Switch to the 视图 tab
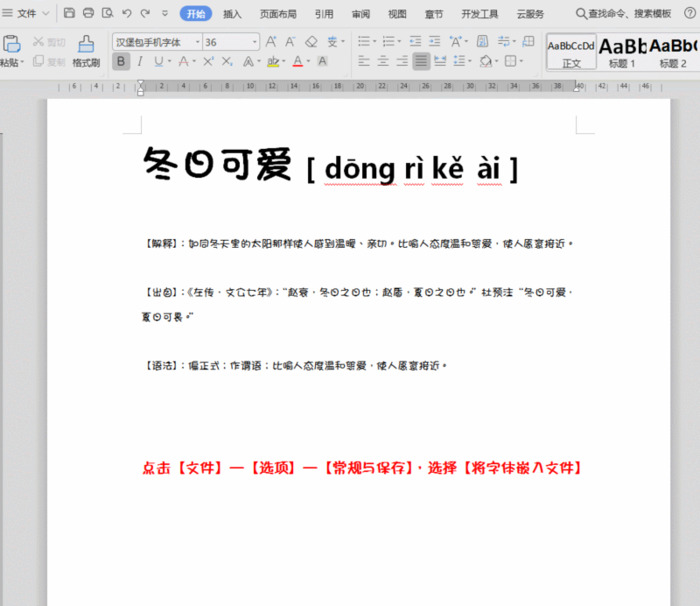700x606 pixels. [397, 14]
